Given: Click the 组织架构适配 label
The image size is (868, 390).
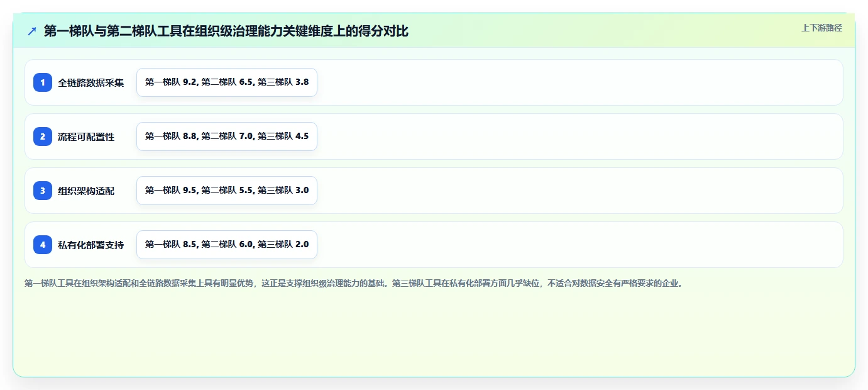Looking at the screenshot, I should click(86, 191).
